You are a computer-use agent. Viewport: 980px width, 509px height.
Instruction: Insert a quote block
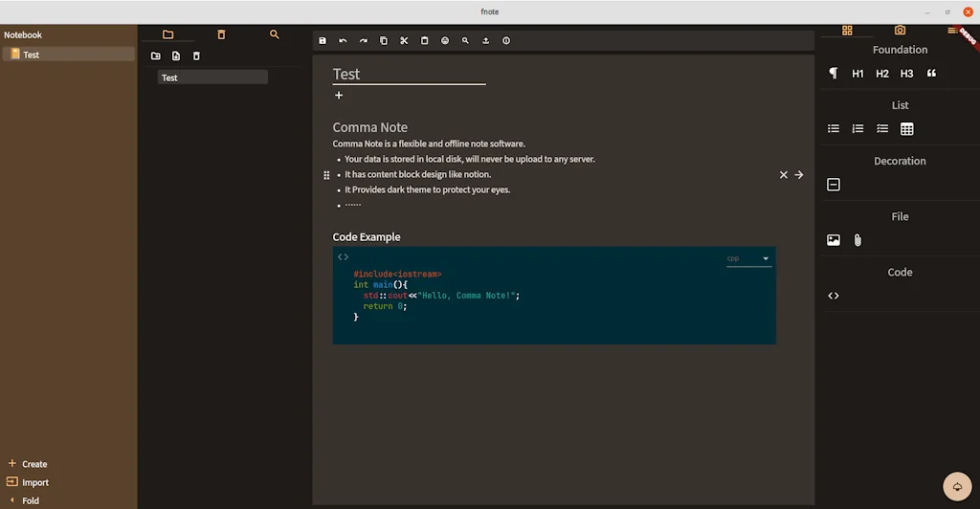[931, 73]
